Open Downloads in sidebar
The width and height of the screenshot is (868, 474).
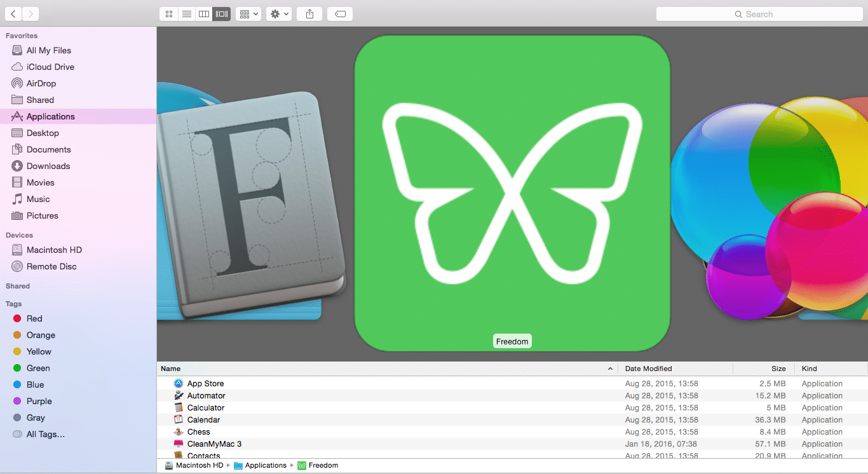click(78, 166)
